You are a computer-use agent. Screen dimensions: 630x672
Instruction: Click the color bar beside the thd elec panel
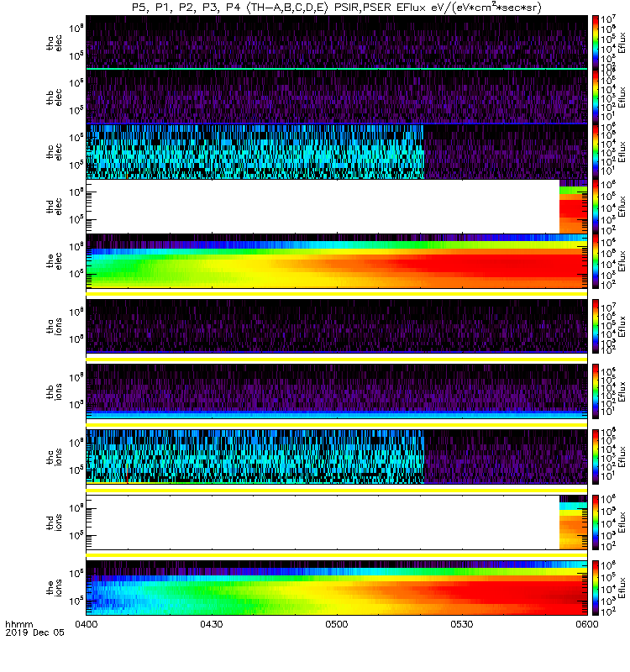(596, 206)
